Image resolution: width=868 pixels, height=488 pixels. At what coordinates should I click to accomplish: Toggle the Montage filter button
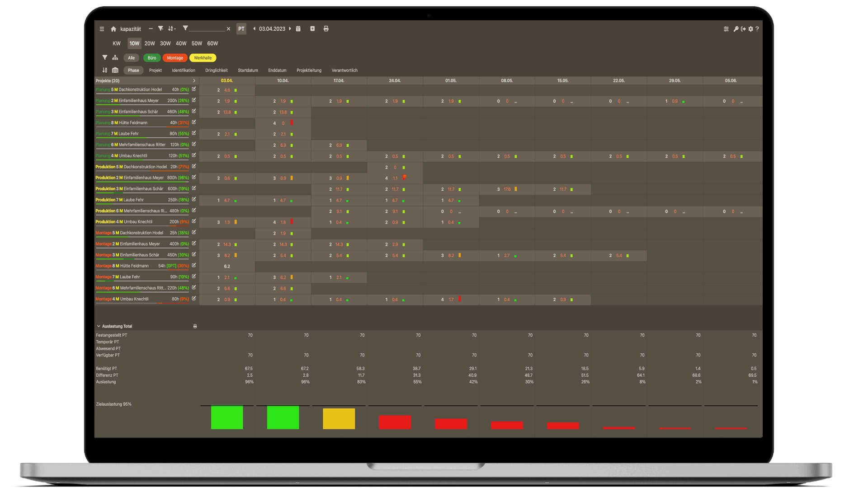[175, 58]
